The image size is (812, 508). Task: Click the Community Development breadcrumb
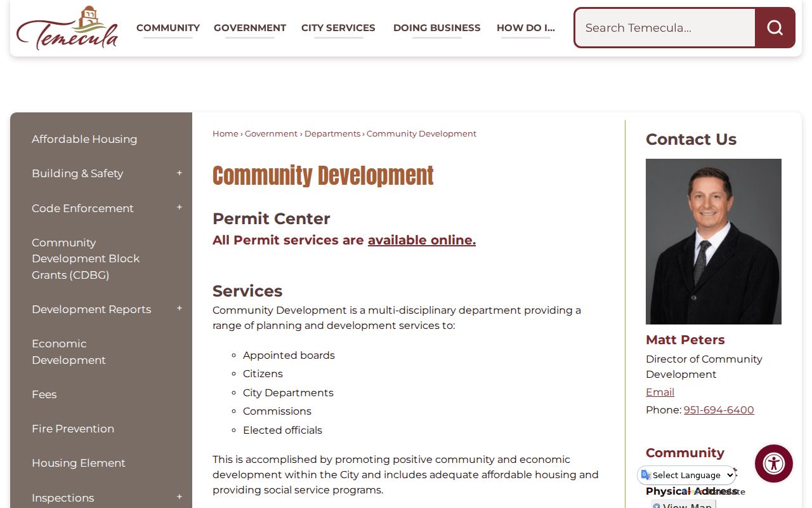(421, 133)
